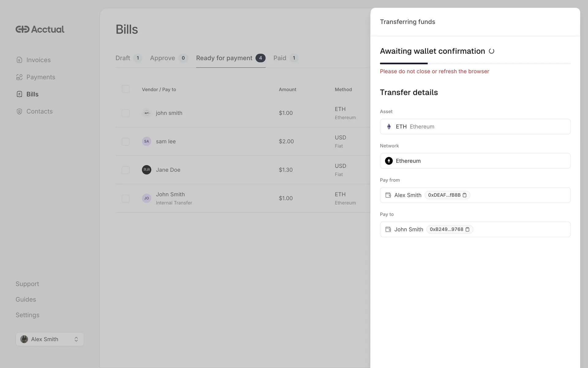Open the ETH Ethereum asset field

pos(475,127)
